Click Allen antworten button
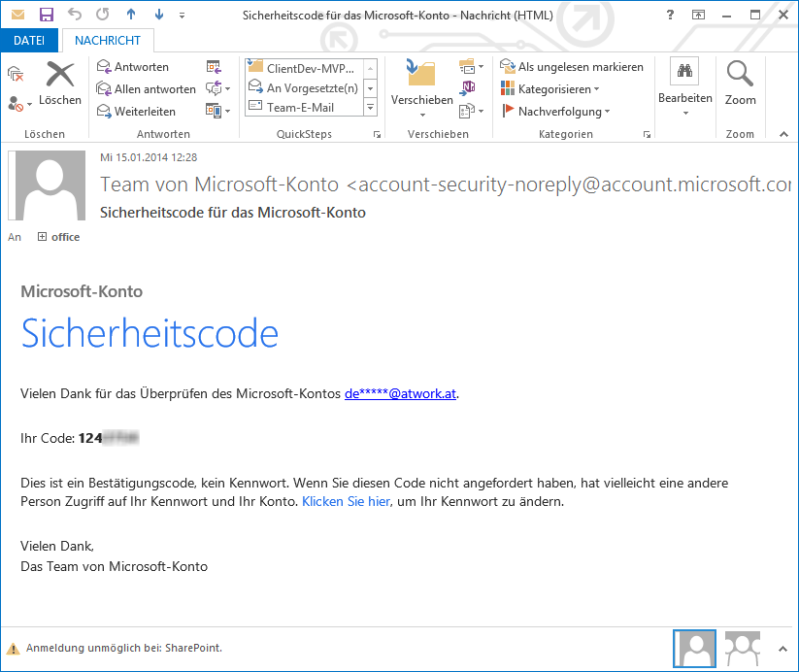799x672 pixels. (x=147, y=89)
